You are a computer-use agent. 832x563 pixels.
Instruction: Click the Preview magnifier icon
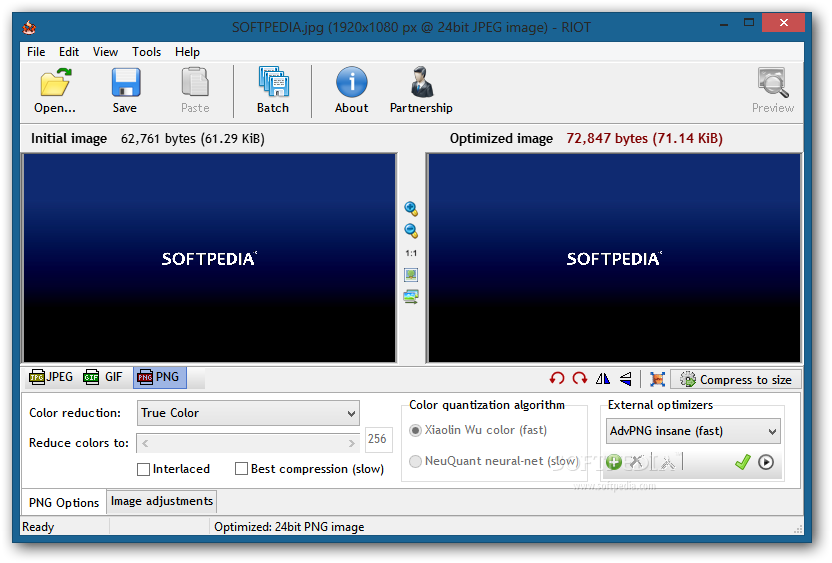(773, 90)
